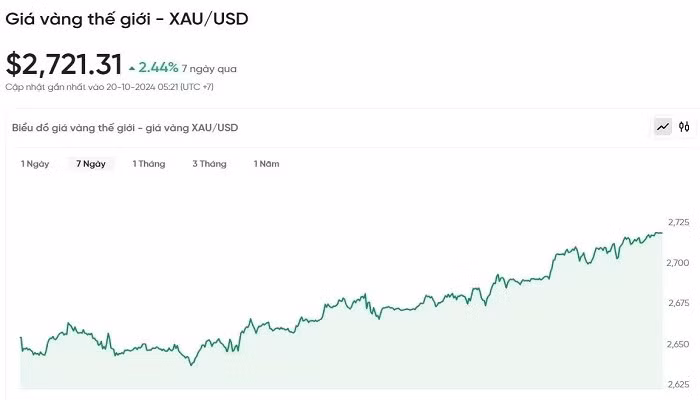Image resolution: width=700 pixels, height=400 pixels.
Task: Click the green up-arrow beside 2.44%
Action: click(131, 68)
